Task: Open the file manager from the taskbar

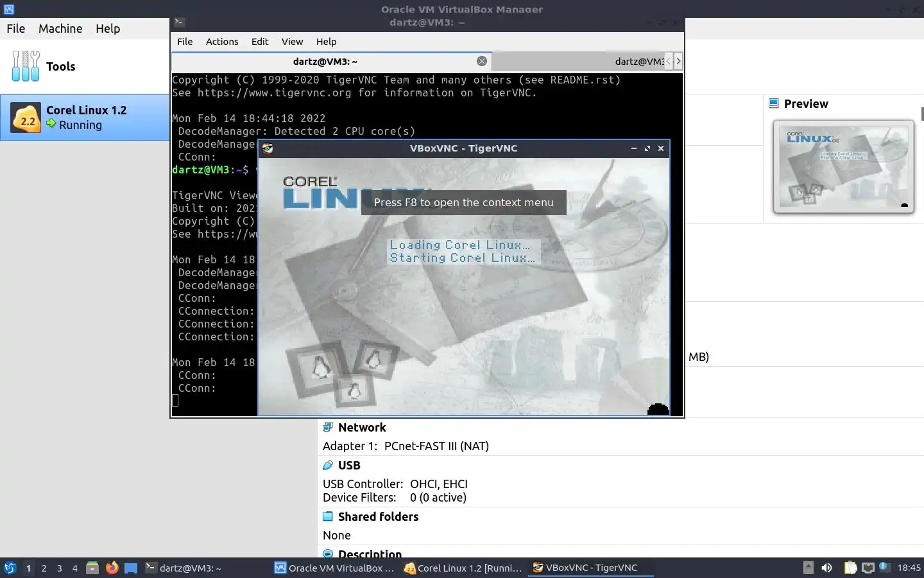Action: point(92,568)
